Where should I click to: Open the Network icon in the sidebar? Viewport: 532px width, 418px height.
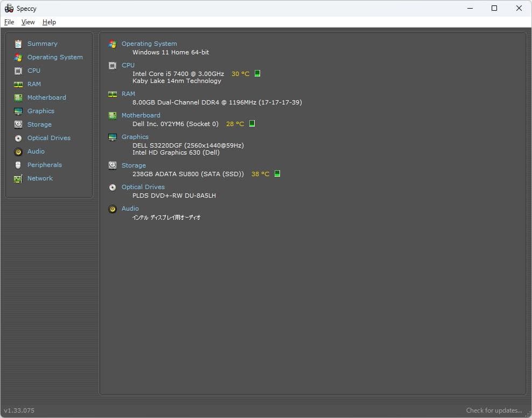click(18, 178)
